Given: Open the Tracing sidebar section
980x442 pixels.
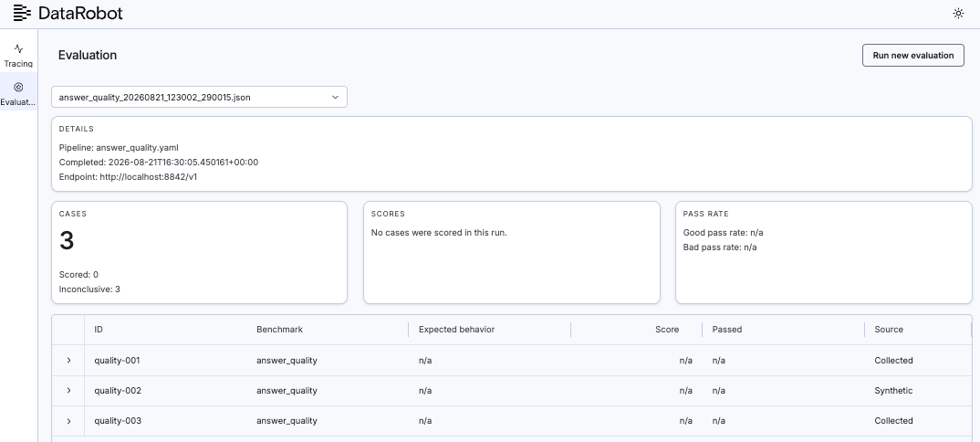Looking at the screenshot, I should point(18,55).
